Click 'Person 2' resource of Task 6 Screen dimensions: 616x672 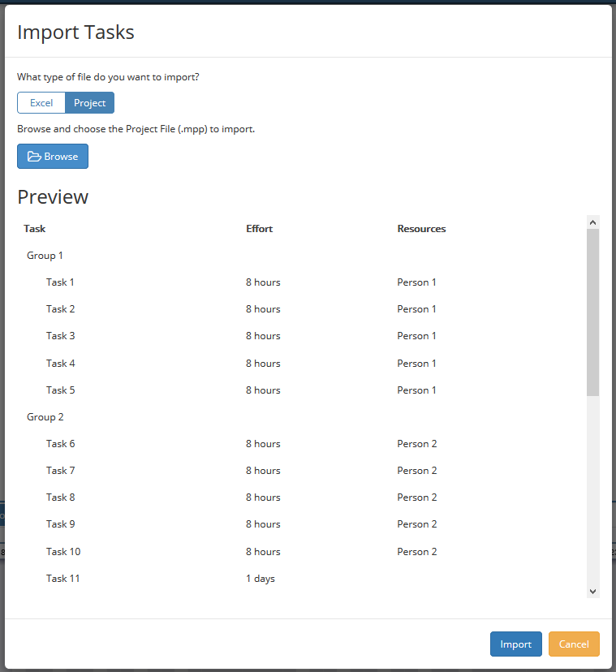coord(416,444)
